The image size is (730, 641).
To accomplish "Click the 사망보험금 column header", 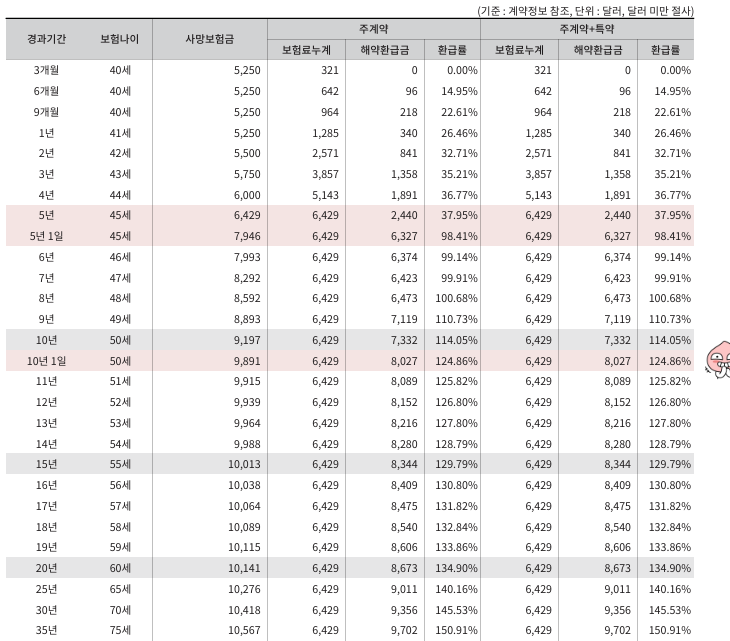I will coord(210,39).
